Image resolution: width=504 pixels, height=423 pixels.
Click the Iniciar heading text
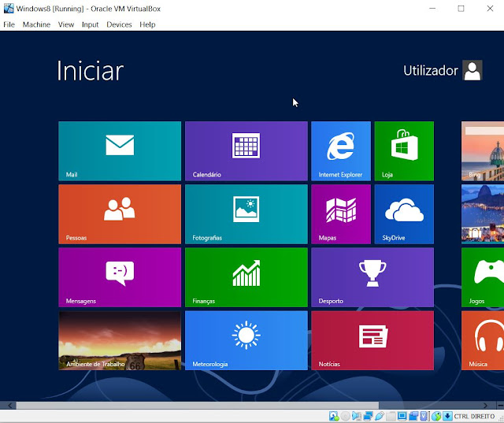91,71
